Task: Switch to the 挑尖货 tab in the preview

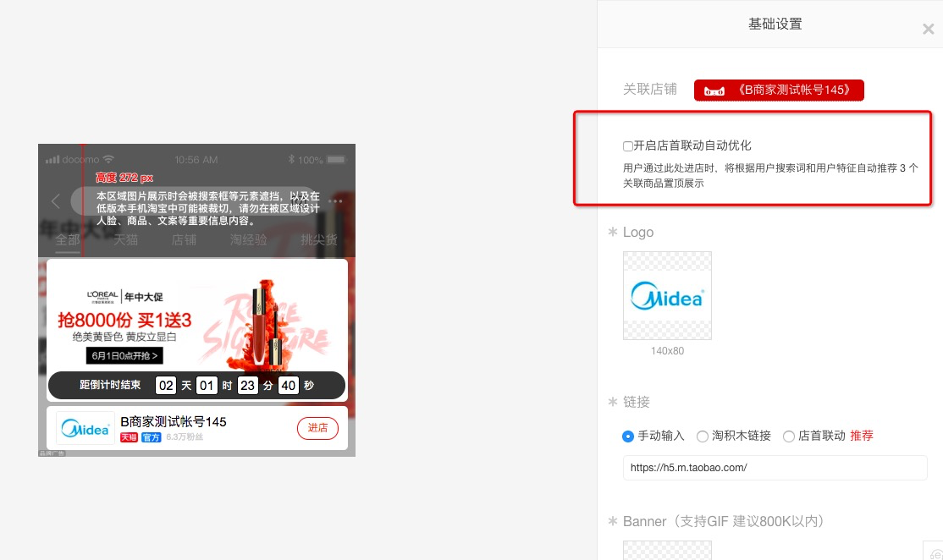Action: 319,239
